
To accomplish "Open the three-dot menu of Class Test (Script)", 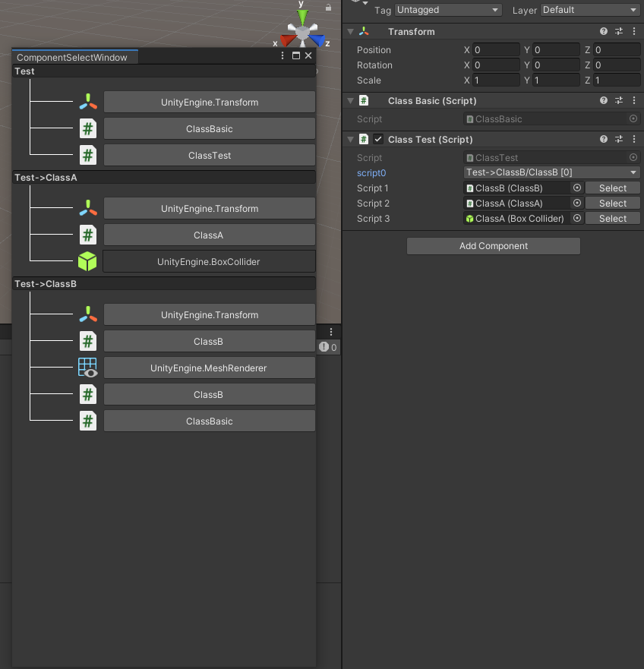I will click(634, 139).
